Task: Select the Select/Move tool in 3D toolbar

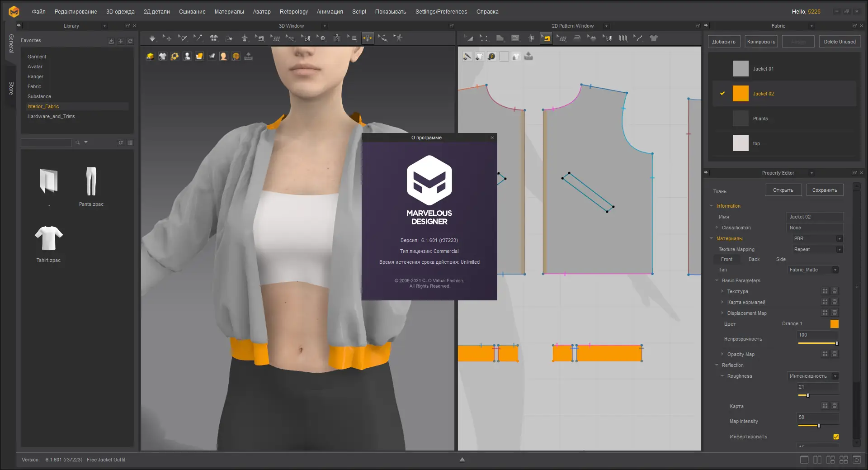Action: (x=167, y=38)
